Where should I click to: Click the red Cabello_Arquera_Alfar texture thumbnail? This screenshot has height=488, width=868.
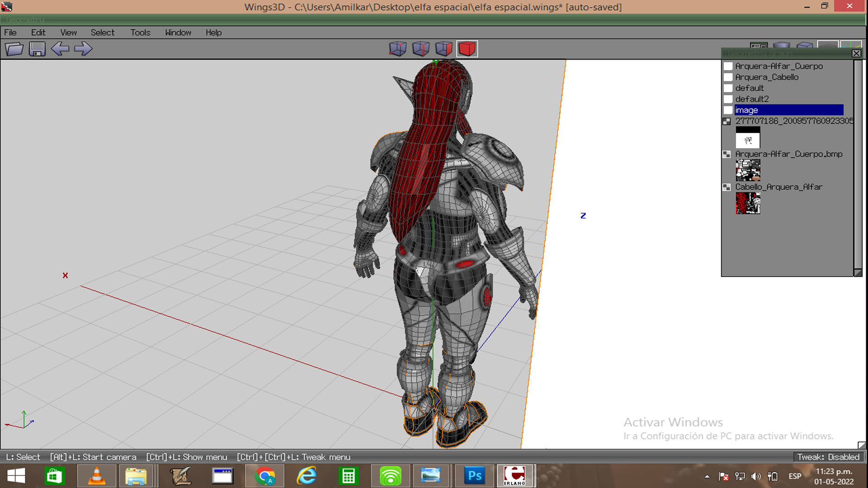748,203
